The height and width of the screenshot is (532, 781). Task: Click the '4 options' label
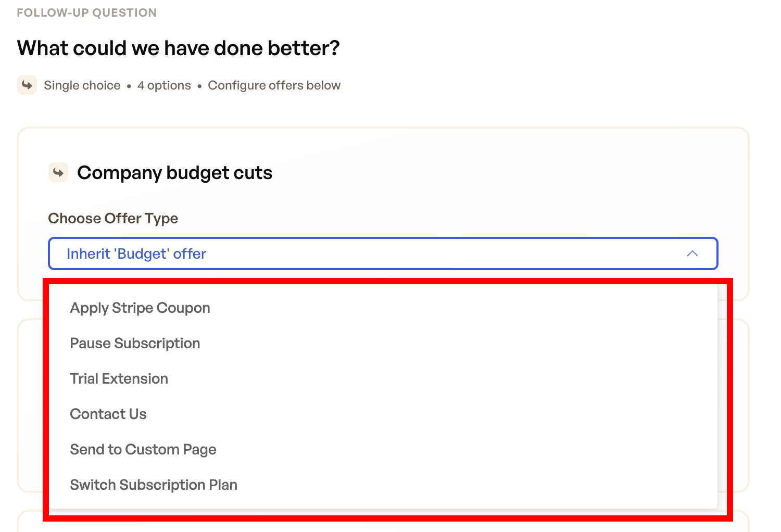pos(163,85)
